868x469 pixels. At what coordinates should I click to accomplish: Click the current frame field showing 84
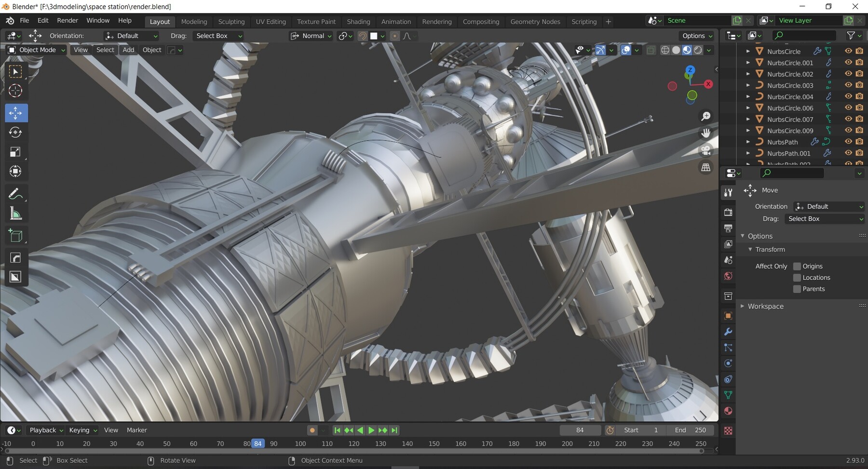click(x=581, y=430)
